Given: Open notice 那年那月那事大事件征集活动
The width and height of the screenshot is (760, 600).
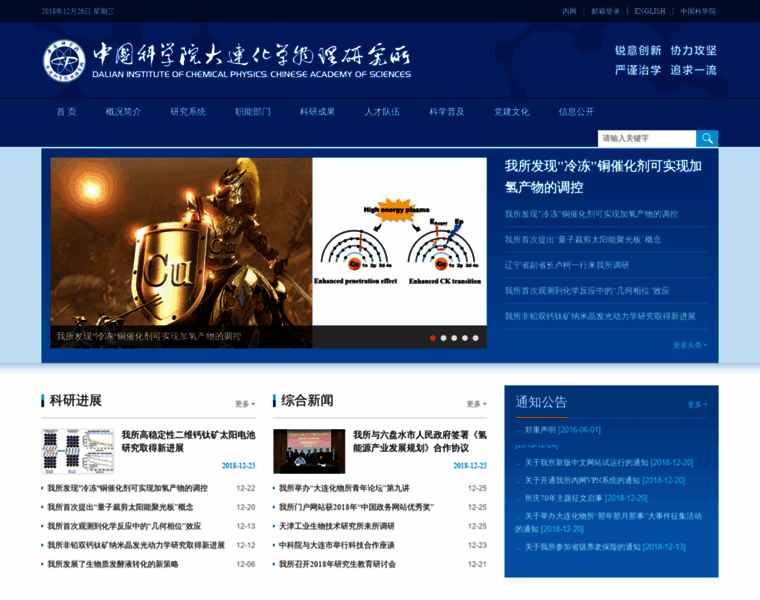Looking at the screenshot, I should [609, 522].
